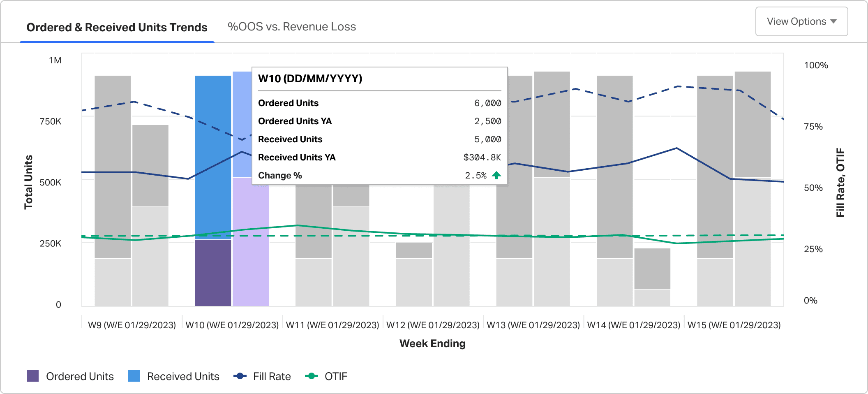Select the W10 (W/E 01/29/2023) axis label
The height and width of the screenshot is (394, 868).
[x=232, y=325]
